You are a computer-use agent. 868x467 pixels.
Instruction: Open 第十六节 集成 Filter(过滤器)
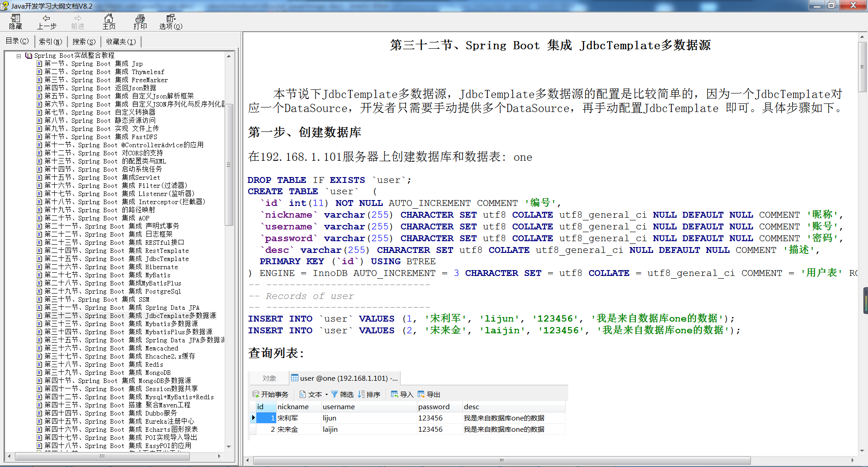coord(116,186)
